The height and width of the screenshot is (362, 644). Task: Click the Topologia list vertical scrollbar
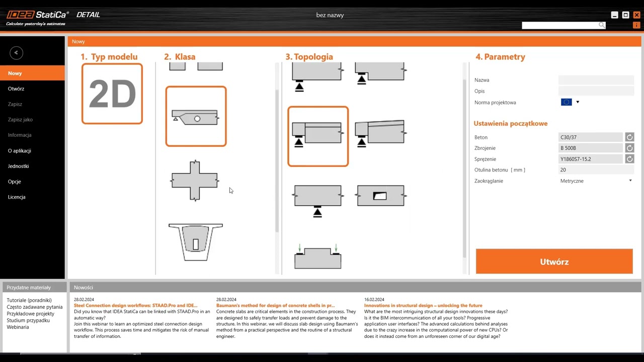pyautogui.click(x=464, y=168)
